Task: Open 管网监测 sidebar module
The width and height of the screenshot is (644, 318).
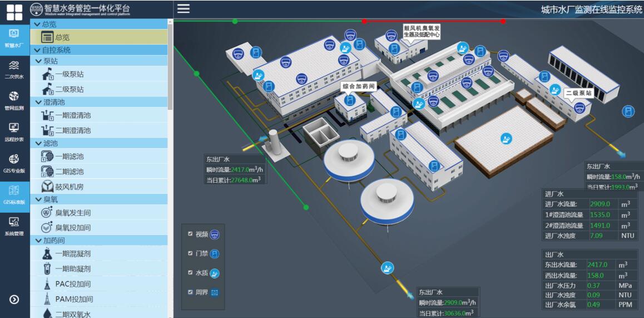Action: click(14, 100)
